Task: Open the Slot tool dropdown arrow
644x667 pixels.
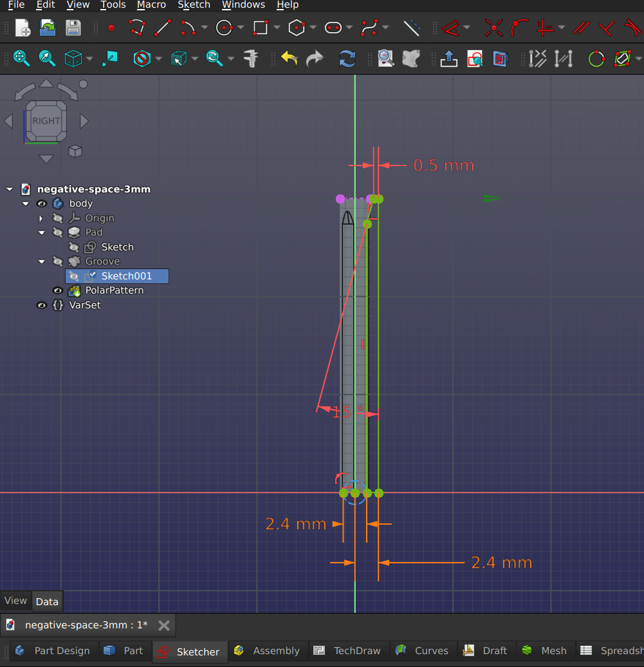Action: point(349,28)
